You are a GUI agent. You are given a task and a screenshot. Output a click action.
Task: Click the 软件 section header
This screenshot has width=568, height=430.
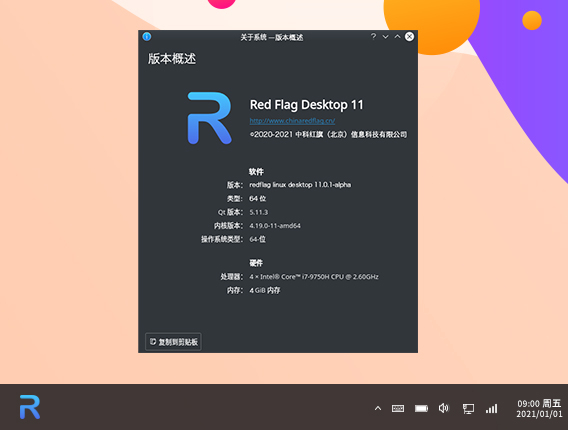coord(256,171)
